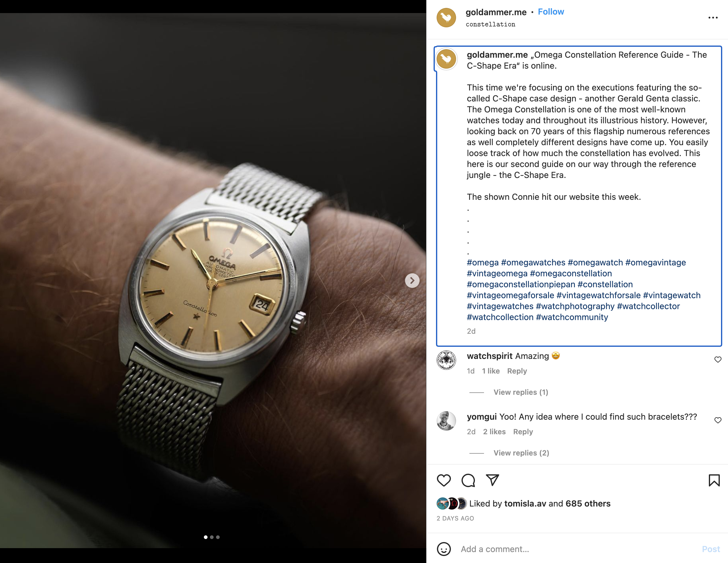
Task: Like yomgui's comment with small heart
Action: 718,420
